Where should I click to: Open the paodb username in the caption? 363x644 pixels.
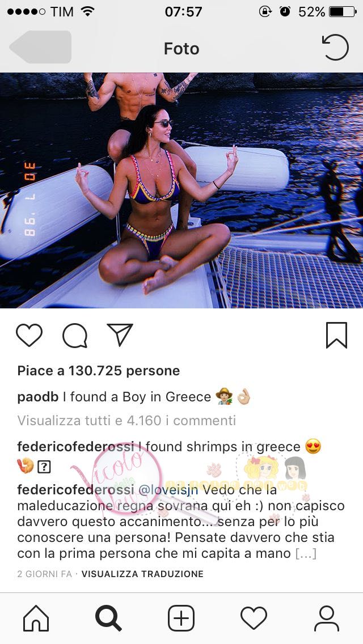38,397
